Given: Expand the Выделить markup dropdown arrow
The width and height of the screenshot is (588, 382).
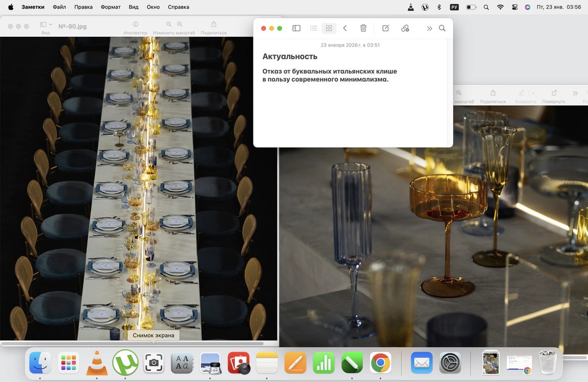Looking at the screenshot, I should tap(533, 93).
